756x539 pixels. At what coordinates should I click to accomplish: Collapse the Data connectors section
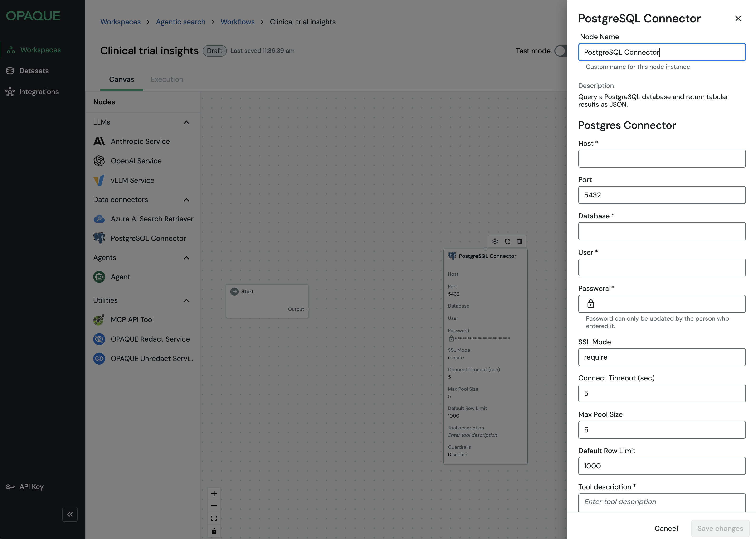(186, 200)
